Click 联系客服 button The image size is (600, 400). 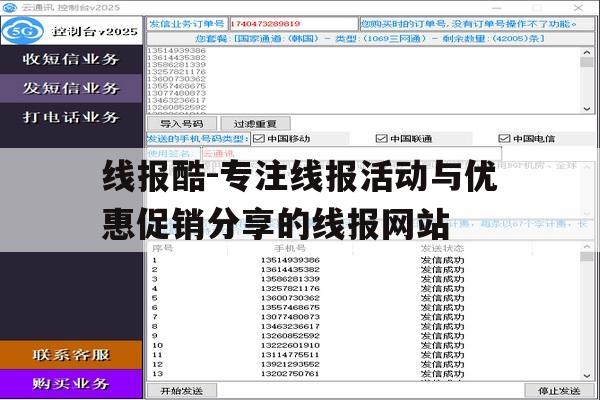[x=71, y=355]
